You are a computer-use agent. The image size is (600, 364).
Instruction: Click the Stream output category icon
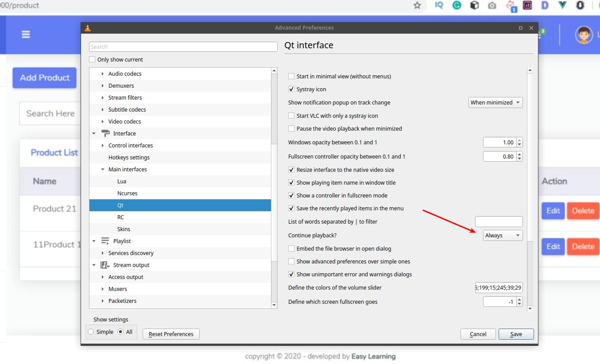tap(105, 265)
